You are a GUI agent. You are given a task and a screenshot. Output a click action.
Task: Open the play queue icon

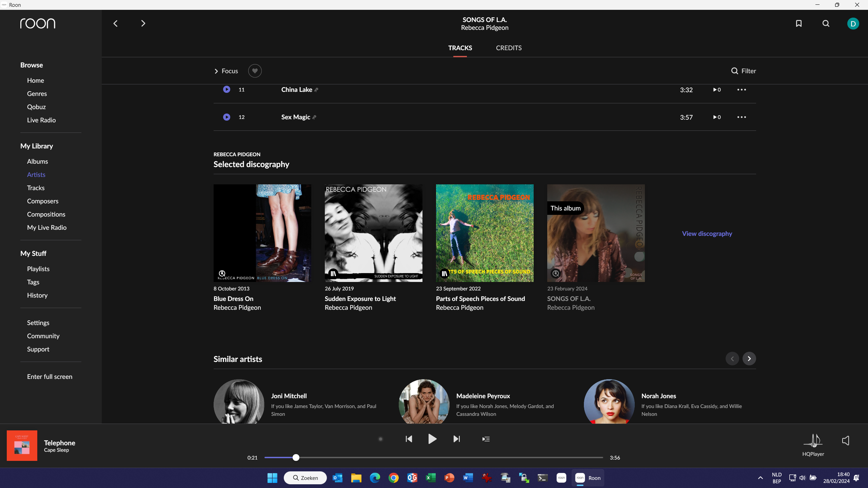pyautogui.click(x=486, y=439)
